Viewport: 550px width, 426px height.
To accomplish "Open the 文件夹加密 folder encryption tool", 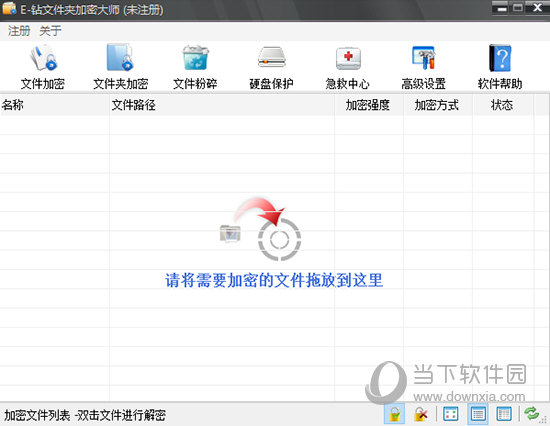I will click(x=120, y=67).
